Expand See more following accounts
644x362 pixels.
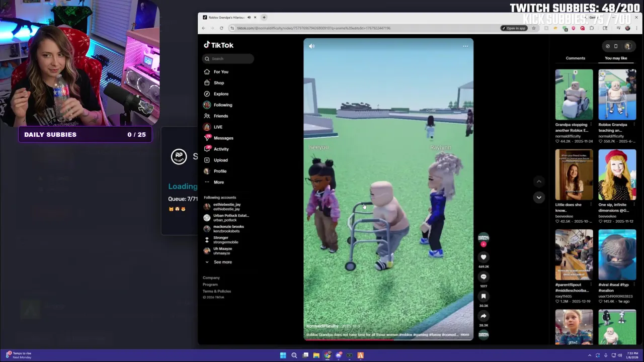218,262
